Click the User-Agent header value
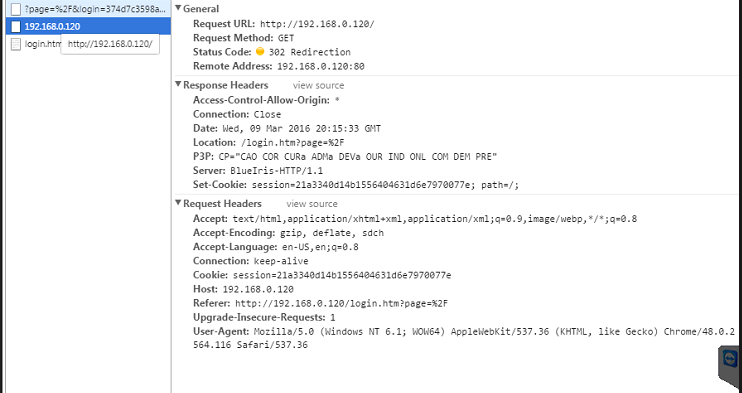This screenshot has width=742, height=393. [464, 338]
